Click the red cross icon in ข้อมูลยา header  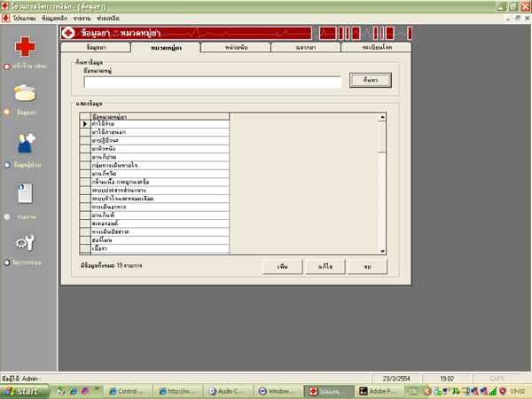(x=70, y=34)
